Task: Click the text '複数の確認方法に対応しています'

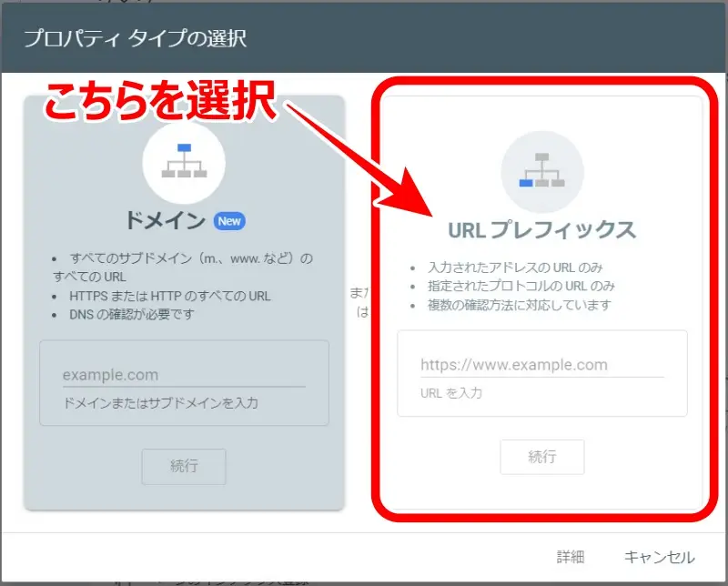Action: [519, 305]
